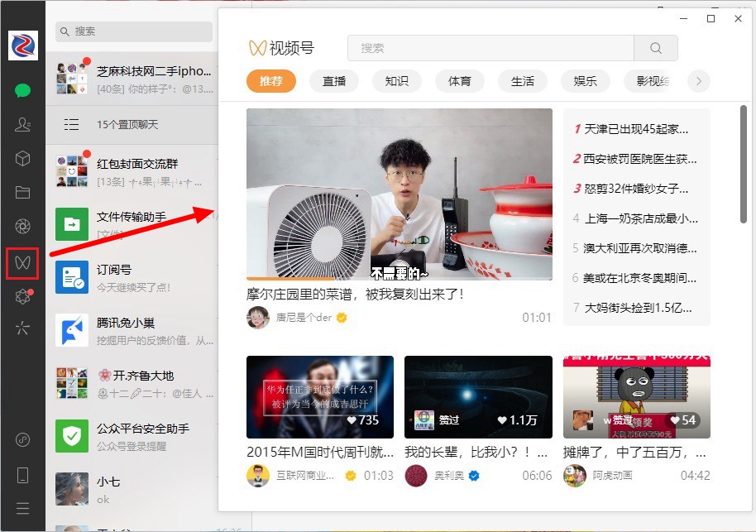The image size is (756, 532).
Task: Click the 视频号 search input field
Action: click(x=490, y=48)
